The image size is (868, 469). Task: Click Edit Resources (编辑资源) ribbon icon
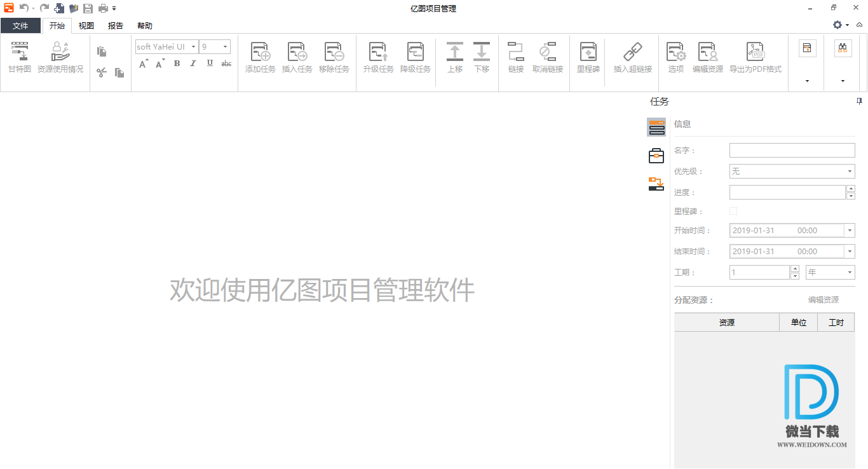[708, 57]
